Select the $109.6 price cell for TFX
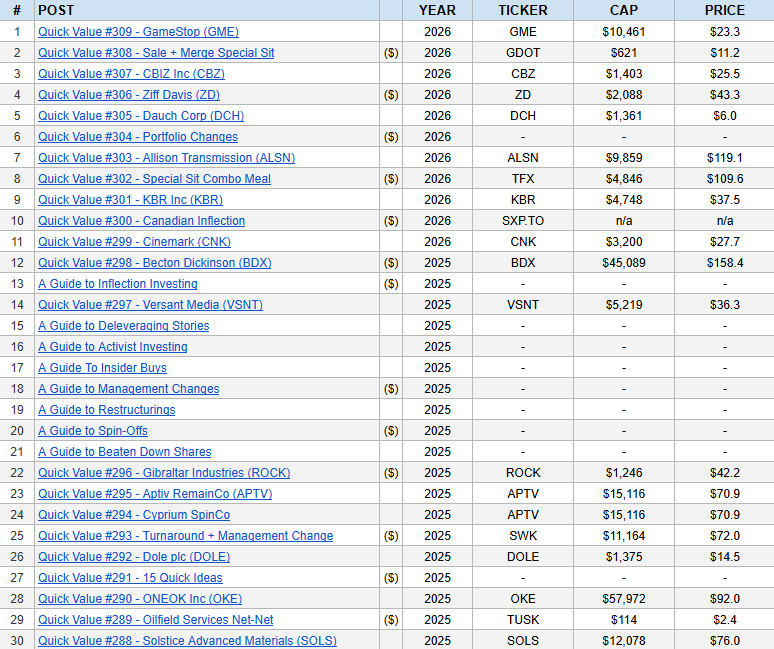This screenshot has height=649, width=774. coord(725,179)
